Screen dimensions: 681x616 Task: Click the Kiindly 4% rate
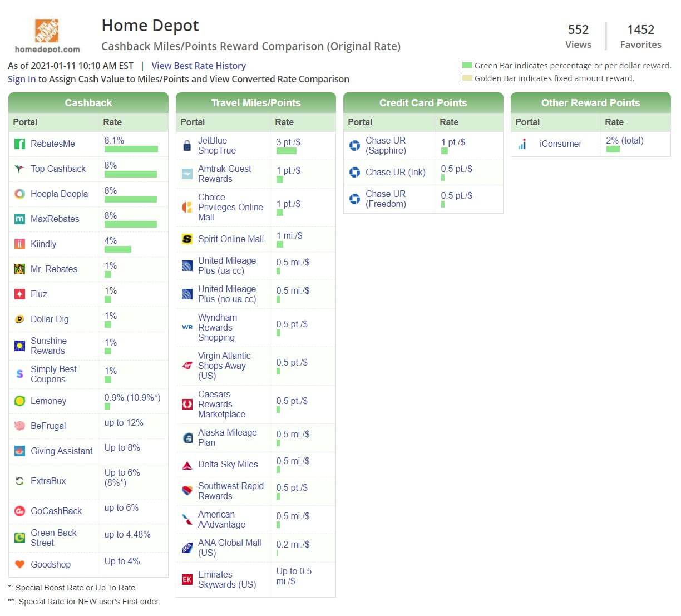[x=111, y=240]
